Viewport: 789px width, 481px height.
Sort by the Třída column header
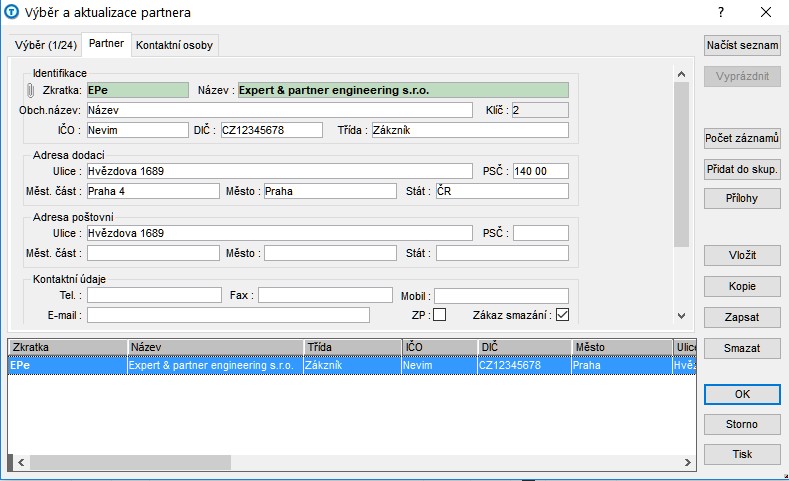click(x=353, y=347)
